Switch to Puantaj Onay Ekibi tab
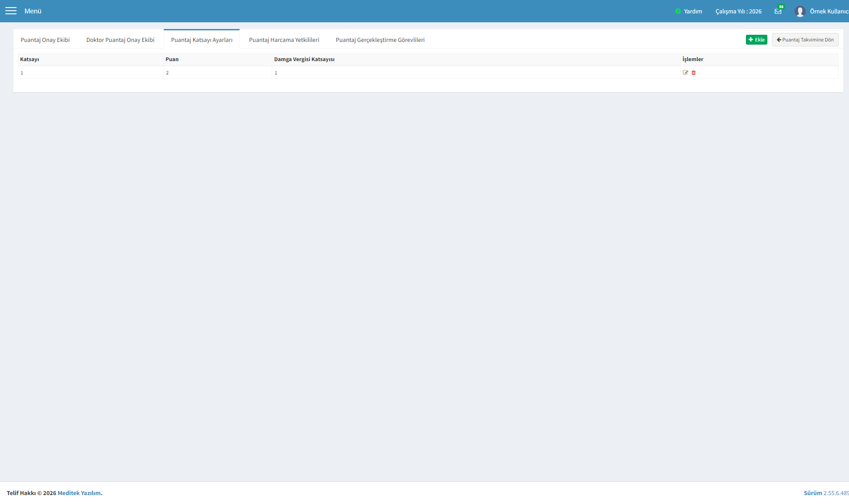849x504 pixels. pyautogui.click(x=45, y=40)
